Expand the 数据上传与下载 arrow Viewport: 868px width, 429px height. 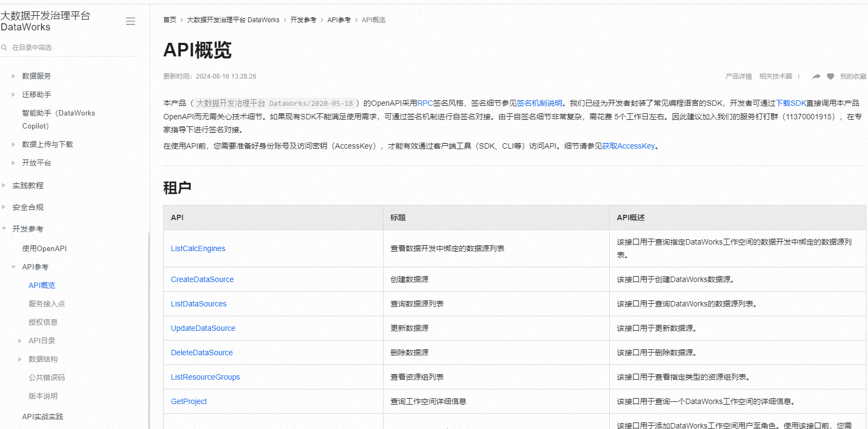coord(14,144)
